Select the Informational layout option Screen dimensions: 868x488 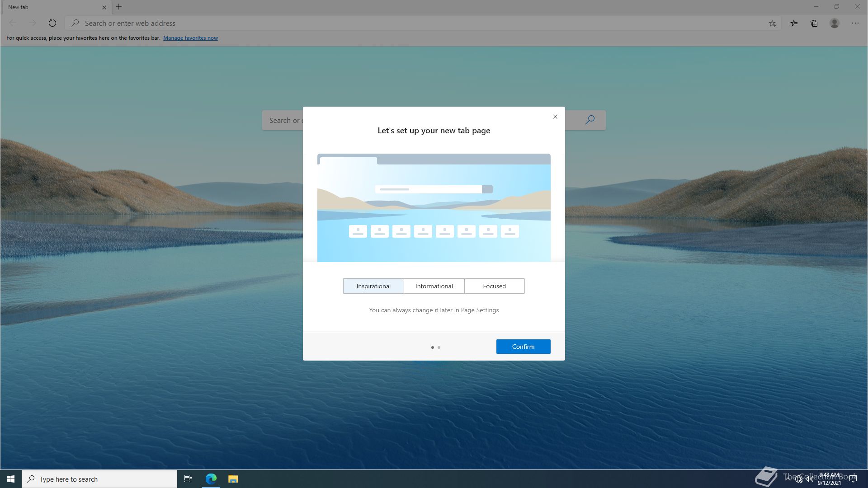click(x=434, y=286)
